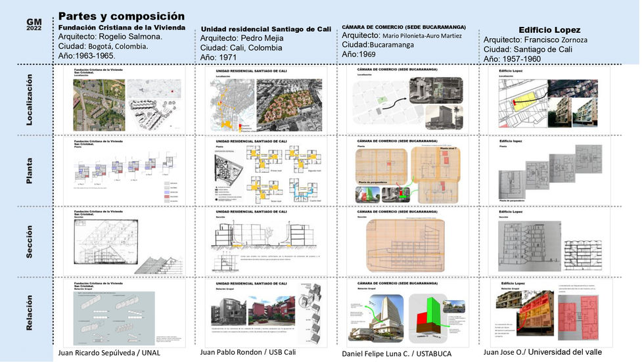The width and height of the screenshot is (644, 362).
Task: Click heading 'Unidad residencial Santiago de Cali'
Action: (266, 29)
